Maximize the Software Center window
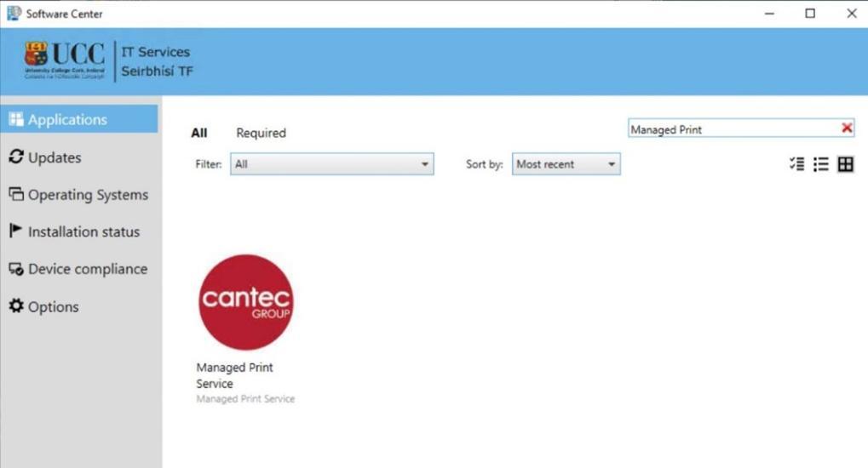The height and width of the screenshot is (468, 868). tap(810, 14)
